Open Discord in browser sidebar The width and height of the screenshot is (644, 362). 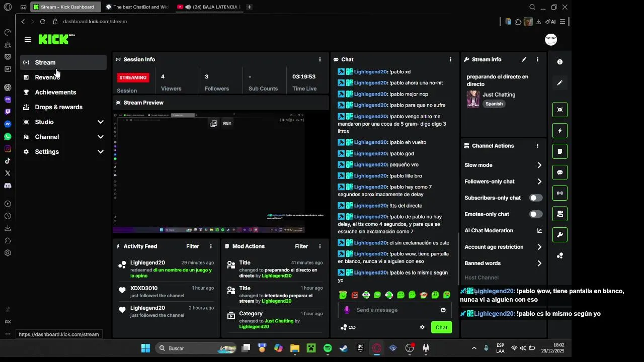pos(8,186)
